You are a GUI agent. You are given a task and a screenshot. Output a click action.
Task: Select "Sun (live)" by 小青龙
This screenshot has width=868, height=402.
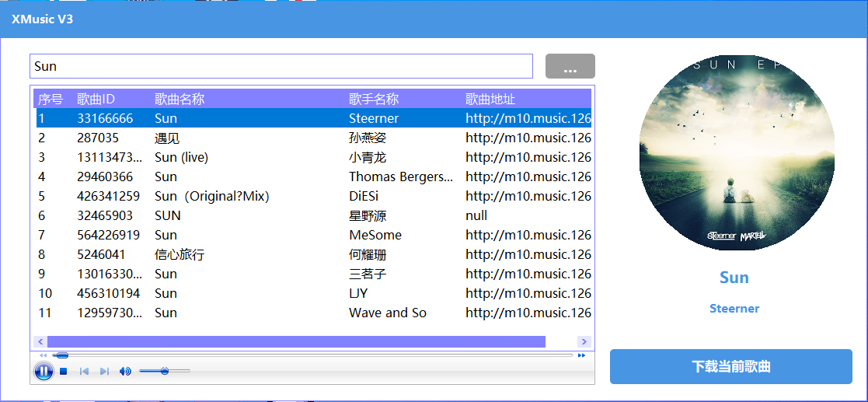point(314,157)
